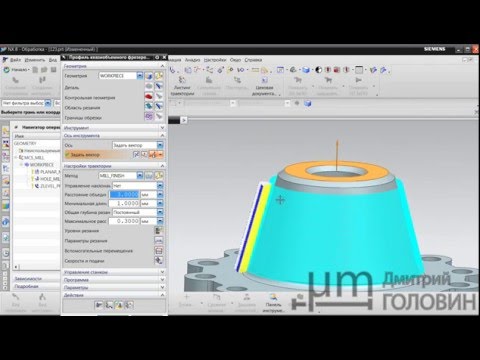Viewport: 480px width, 360px height.
Task: Click the Cut Levels icon (Уровни резания)
Action: pyautogui.click(x=159, y=231)
